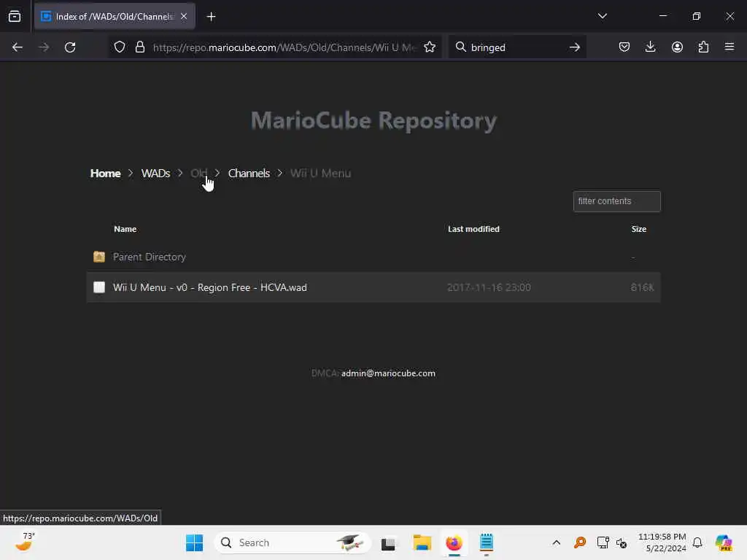Email admin@mariocube.com link
This screenshot has height=560, width=747.
pos(388,373)
